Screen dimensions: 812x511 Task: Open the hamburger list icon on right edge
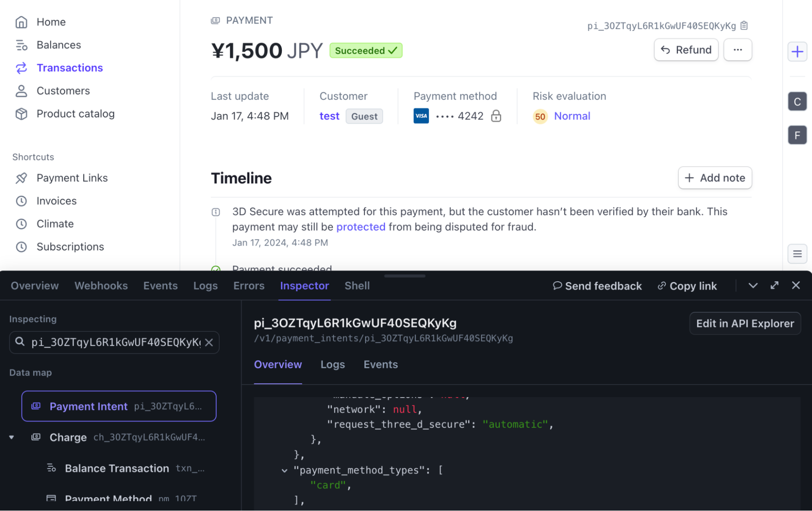pos(797,254)
